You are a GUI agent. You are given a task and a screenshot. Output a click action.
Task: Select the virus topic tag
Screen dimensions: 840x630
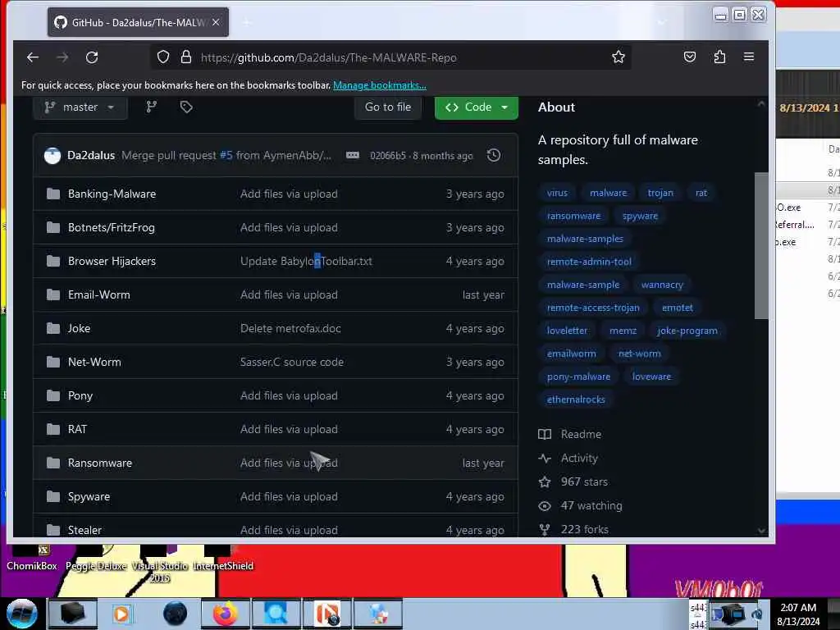coord(557,193)
